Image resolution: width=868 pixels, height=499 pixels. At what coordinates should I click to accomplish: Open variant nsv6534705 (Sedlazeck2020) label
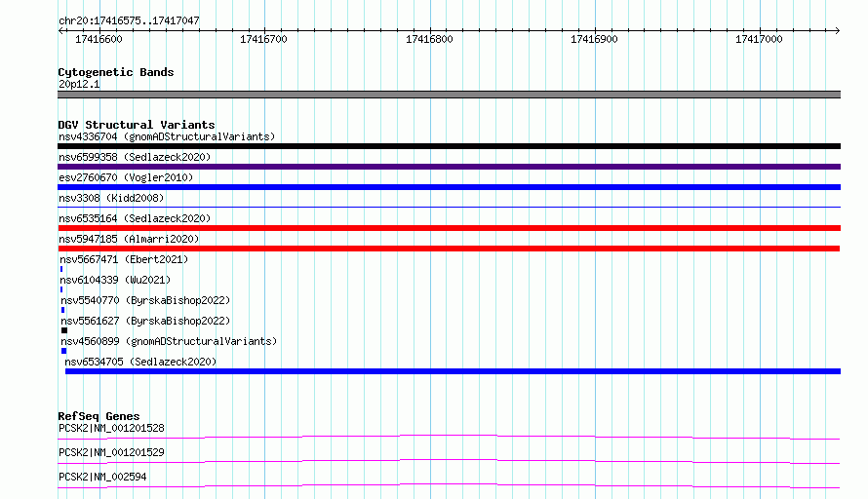(140, 362)
